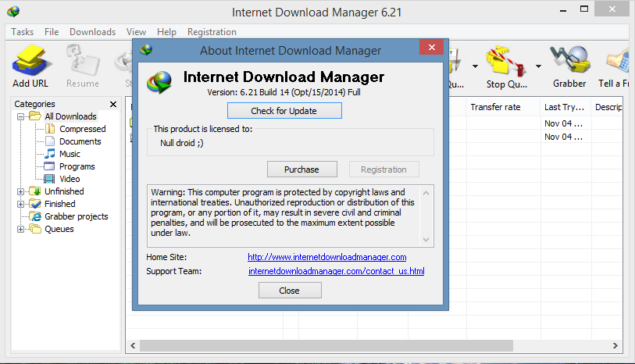Click the Check for Update button
The height and width of the screenshot is (364, 635).
(x=284, y=111)
